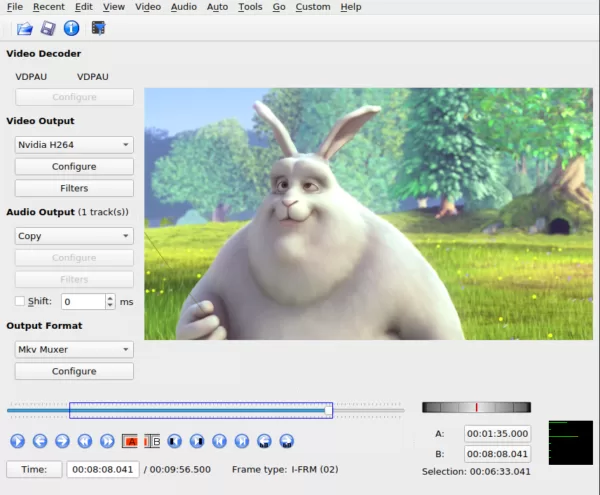Click the black audio level meter
Image resolution: width=600 pixels, height=495 pixels.
click(571, 443)
